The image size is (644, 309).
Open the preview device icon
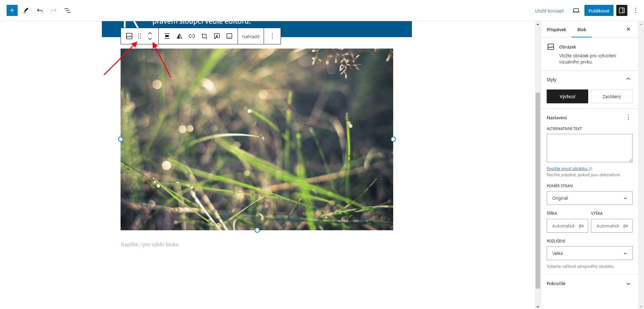[576, 10]
